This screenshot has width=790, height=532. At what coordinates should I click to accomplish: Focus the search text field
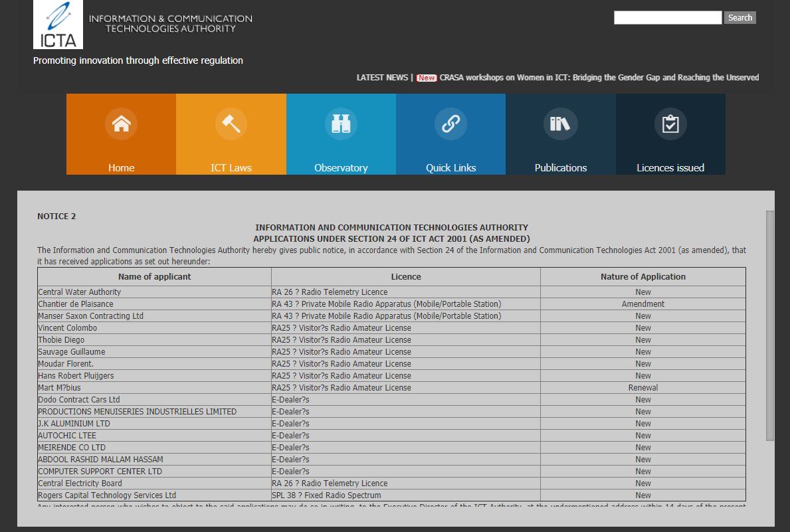tap(668, 18)
